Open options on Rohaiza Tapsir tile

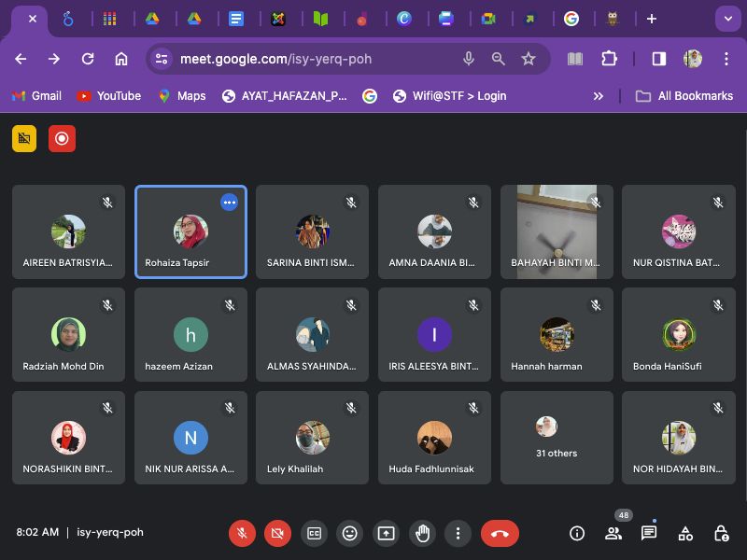coord(229,203)
